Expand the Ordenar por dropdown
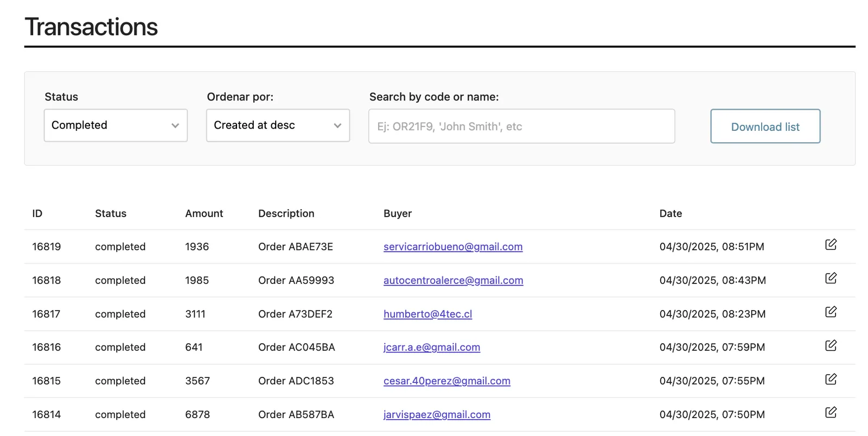 coord(278,125)
